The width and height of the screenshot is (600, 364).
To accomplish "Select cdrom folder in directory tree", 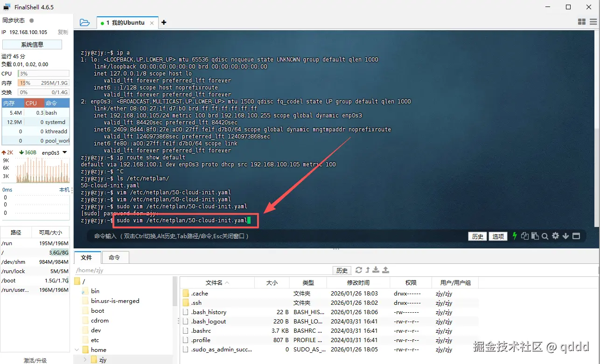I will tap(100, 320).
